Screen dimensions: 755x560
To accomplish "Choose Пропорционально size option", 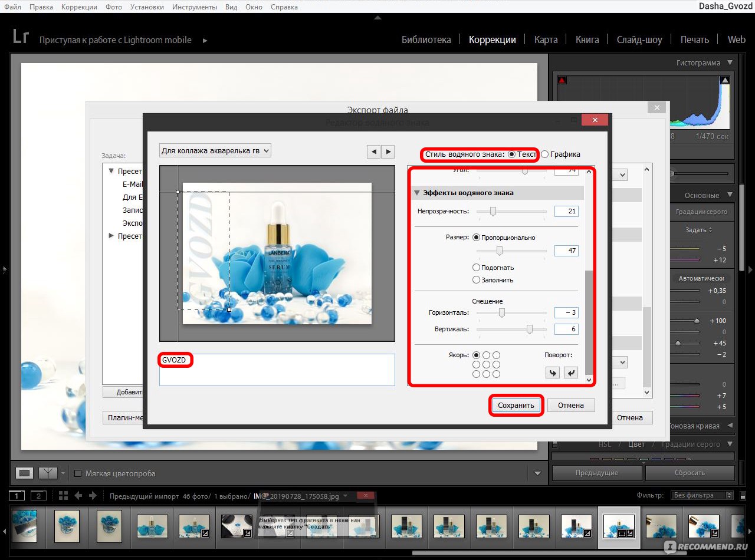I will coord(477,238).
